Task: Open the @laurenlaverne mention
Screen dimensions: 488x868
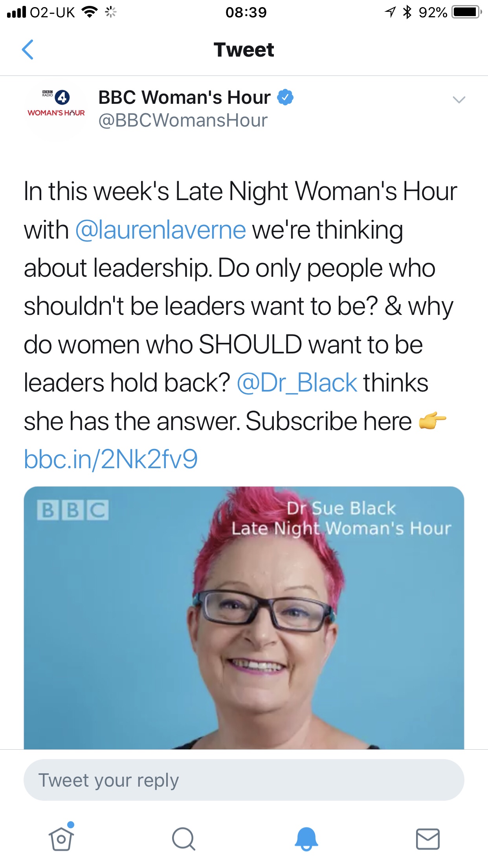Action: [160, 230]
